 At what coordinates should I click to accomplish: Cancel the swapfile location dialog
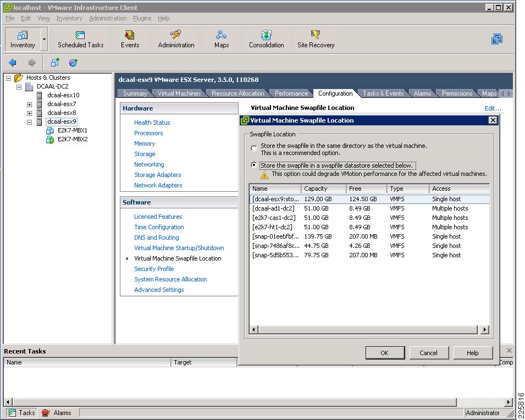click(429, 353)
